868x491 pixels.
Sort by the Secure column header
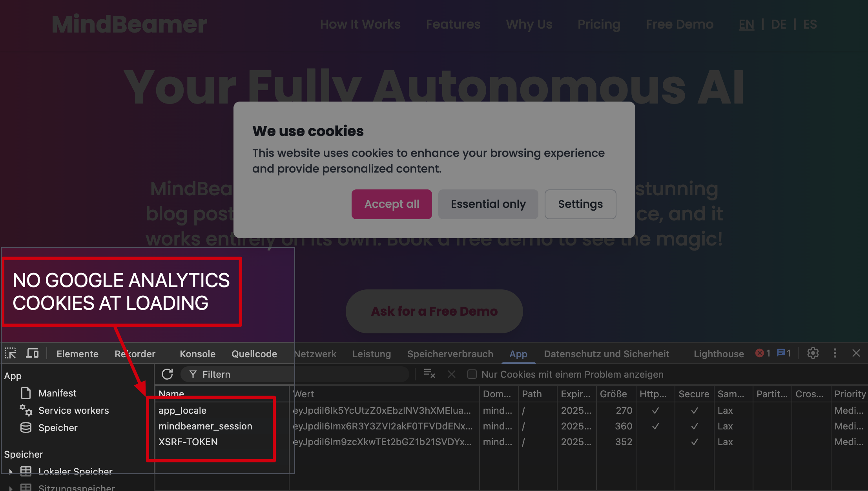694,394
